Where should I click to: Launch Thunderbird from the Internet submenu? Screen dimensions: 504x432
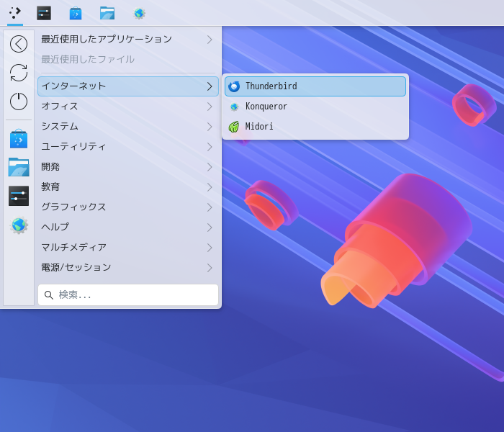tap(315, 86)
